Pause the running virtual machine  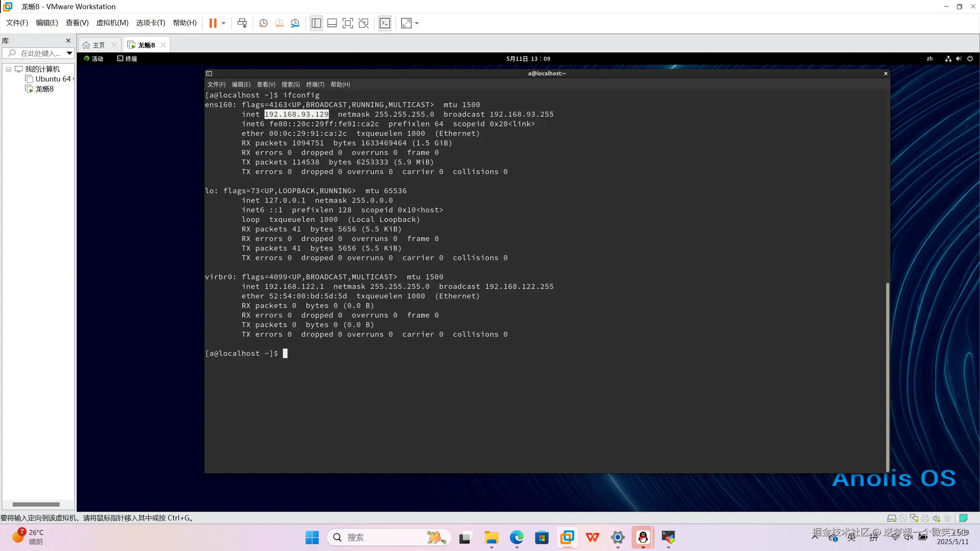[x=213, y=23]
